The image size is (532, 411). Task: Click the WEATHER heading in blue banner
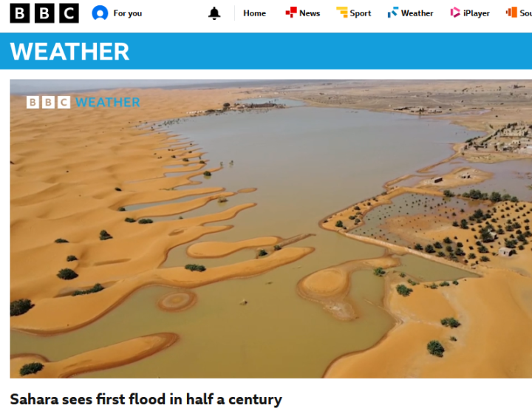69,52
